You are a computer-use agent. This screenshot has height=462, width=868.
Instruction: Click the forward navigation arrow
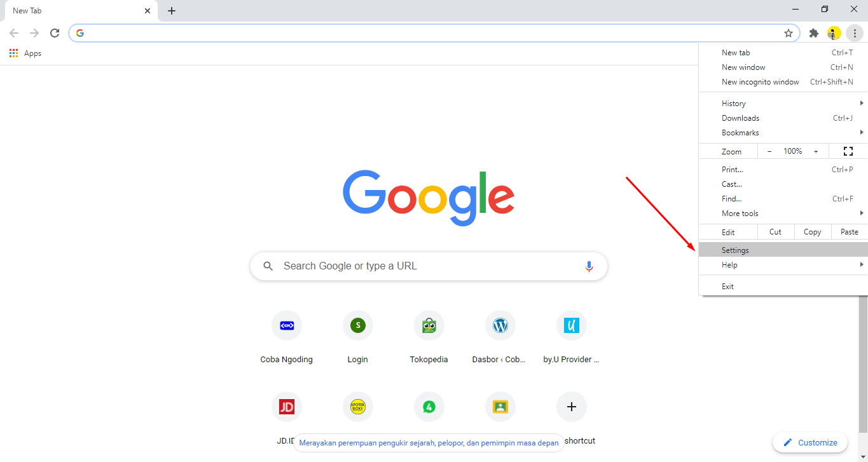(34, 33)
